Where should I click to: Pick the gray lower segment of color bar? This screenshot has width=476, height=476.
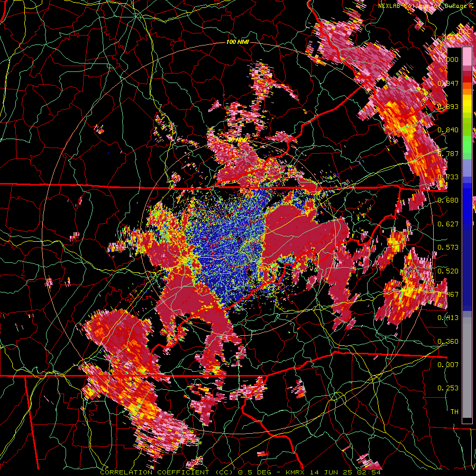tap(467, 368)
